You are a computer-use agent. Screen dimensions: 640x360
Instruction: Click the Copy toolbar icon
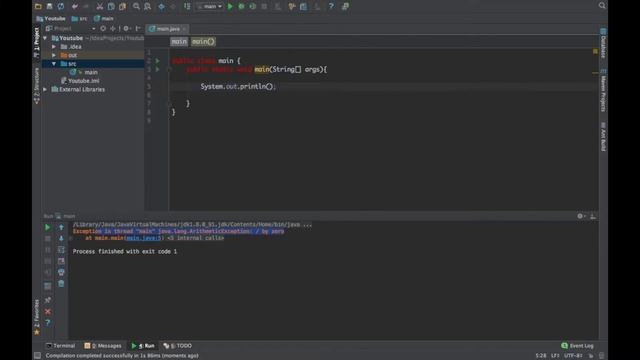click(x=111, y=7)
